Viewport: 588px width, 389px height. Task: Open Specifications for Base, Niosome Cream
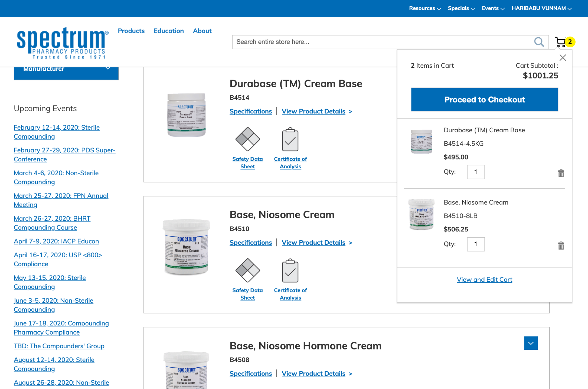point(251,242)
